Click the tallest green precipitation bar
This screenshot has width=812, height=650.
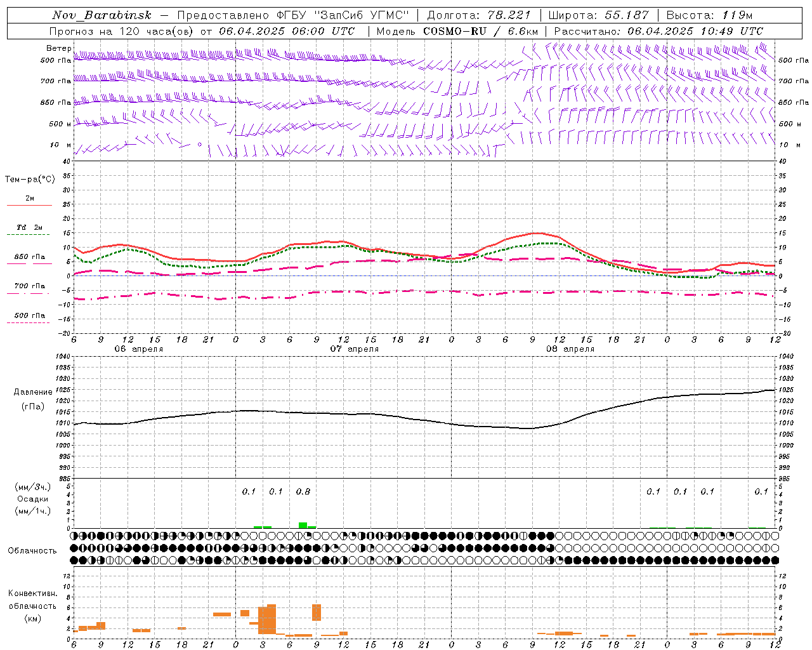pyautogui.click(x=303, y=525)
